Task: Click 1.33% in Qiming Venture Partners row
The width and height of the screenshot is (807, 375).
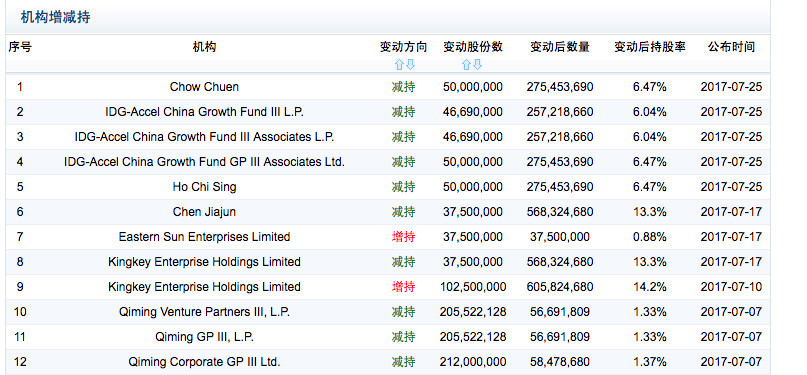Action: click(650, 312)
